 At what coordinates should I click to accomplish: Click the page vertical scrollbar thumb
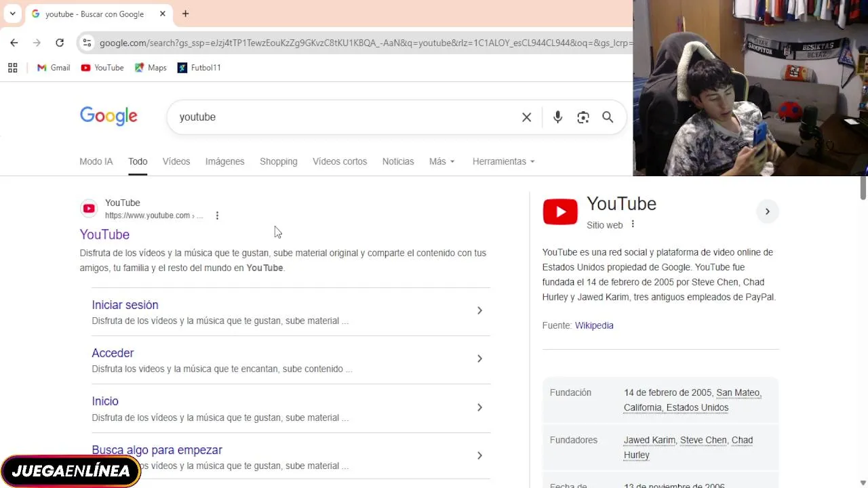tap(863, 188)
